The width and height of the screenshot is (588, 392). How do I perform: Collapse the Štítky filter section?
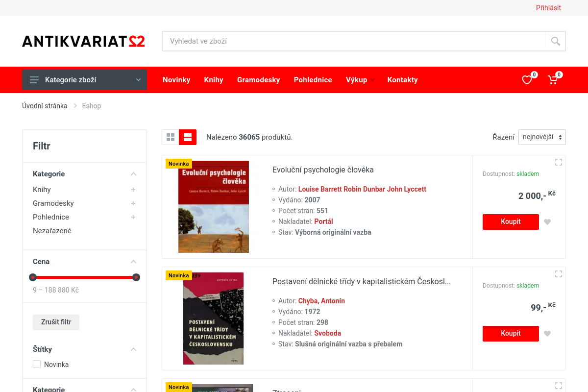pos(133,349)
